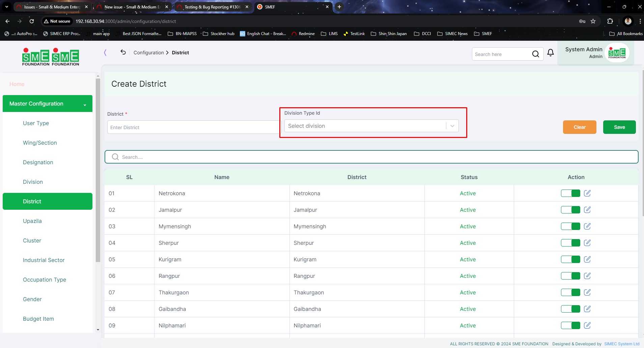
Task: Focus the Enter District input field
Action: click(x=193, y=127)
